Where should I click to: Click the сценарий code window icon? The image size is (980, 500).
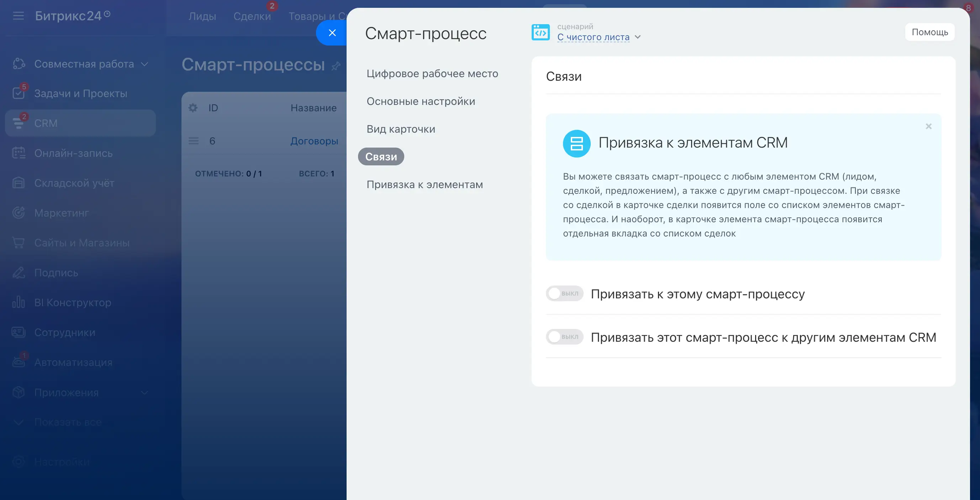click(540, 32)
